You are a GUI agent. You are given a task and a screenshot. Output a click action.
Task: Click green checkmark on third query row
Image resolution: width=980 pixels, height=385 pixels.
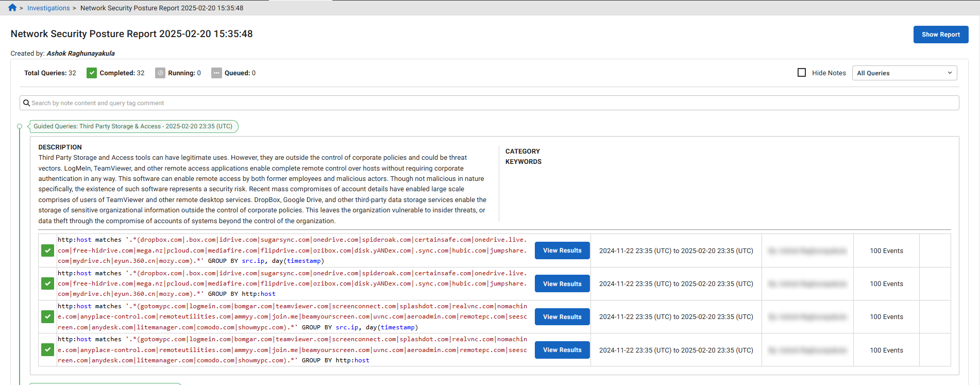click(x=47, y=316)
